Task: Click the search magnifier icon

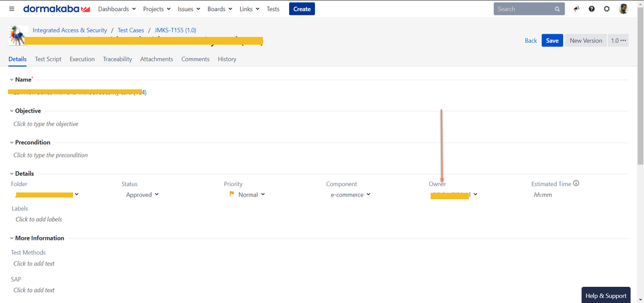Action: [x=557, y=9]
